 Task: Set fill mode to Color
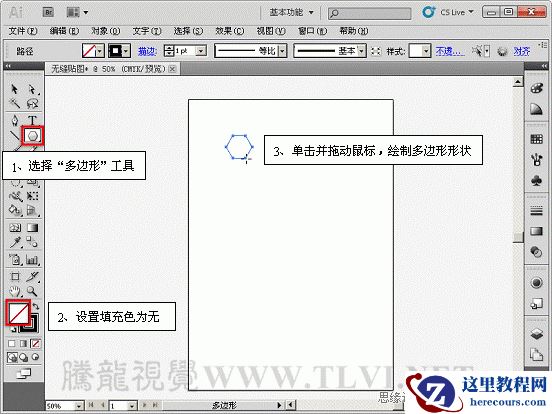[12, 343]
